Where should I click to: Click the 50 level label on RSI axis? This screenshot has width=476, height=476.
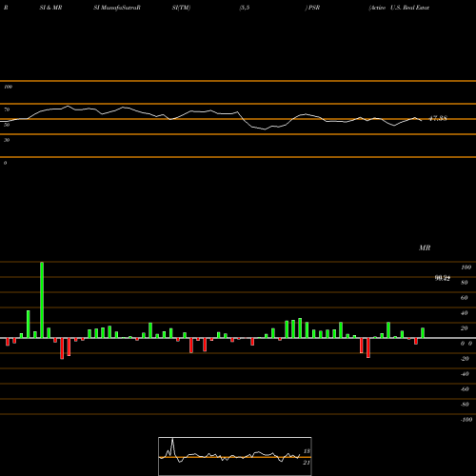7,125
